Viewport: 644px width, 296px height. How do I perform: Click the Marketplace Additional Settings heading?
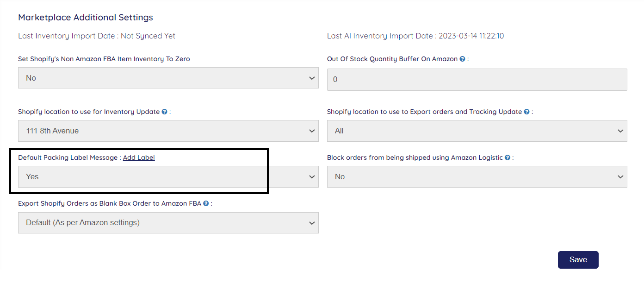click(86, 18)
